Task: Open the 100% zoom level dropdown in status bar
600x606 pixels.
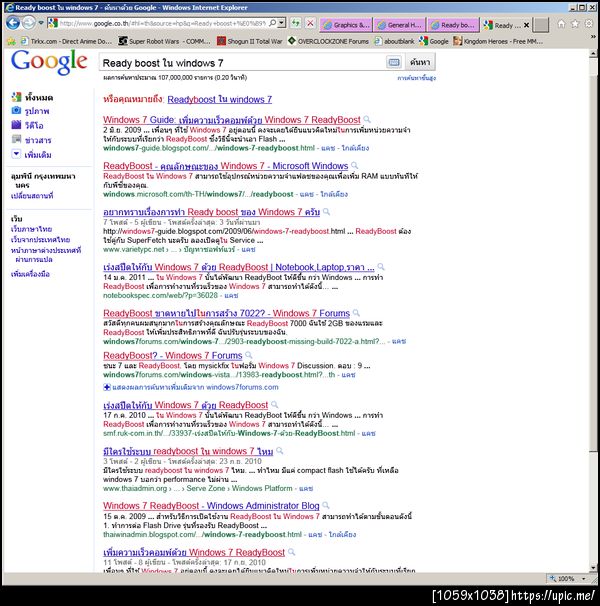Action: tap(583, 579)
